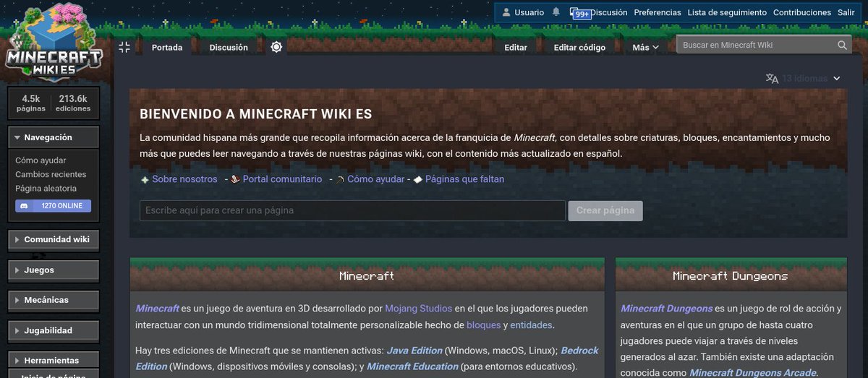The height and width of the screenshot is (378, 868).
Task: Click the search magnifier icon
Action: coord(842,45)
